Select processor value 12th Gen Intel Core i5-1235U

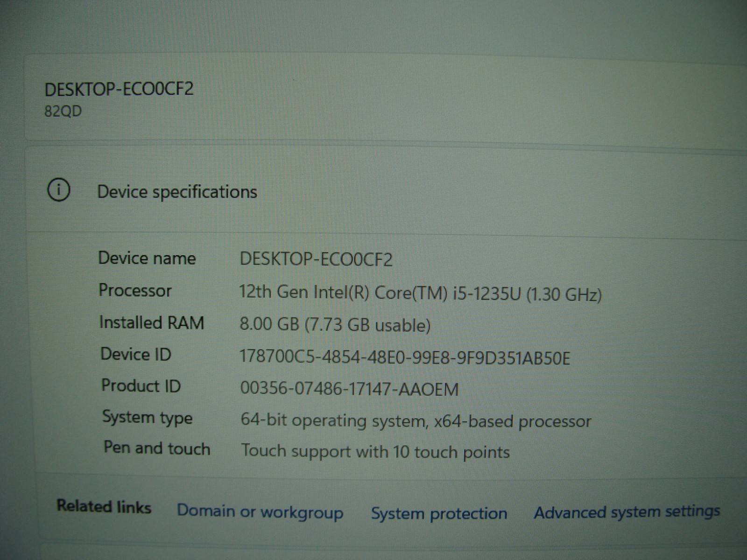pos(420,293)
